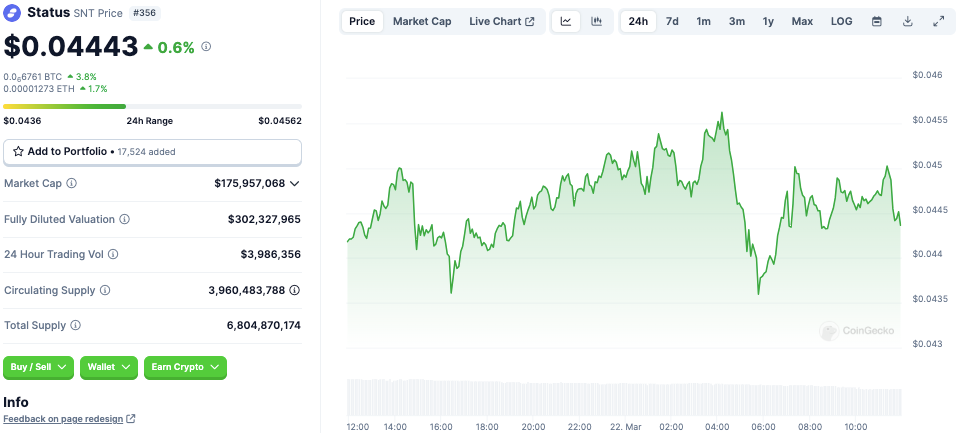Viewport: 960px width, 433px height.
Task: Select the 3m time range
Action: [x=737, y=21]
